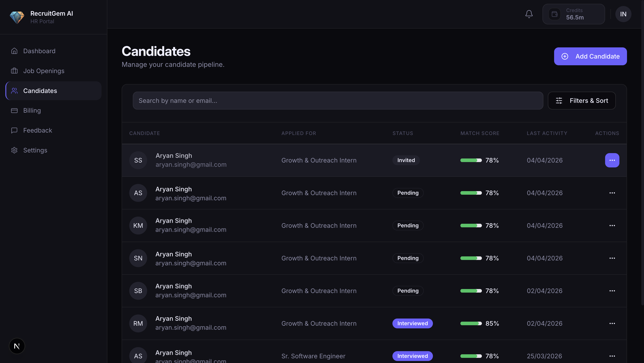Open the IN user avatar menu
This screenshot has height=363, width=644.
coord(623,14)
